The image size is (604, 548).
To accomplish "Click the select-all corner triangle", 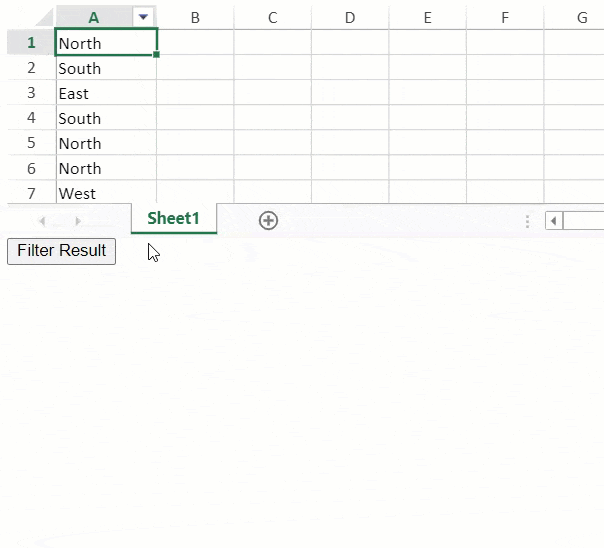I will (x=44, y=18).
